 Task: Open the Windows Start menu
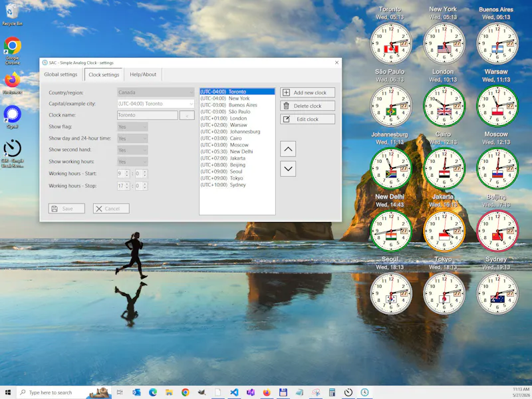click(x=8, y=392)
